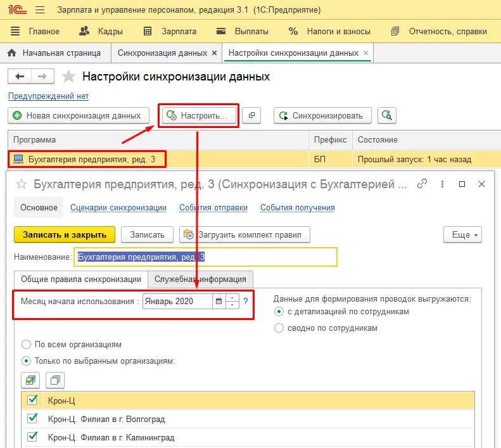
Task: Go back with the left arrow button
Action: pos(20,77)
